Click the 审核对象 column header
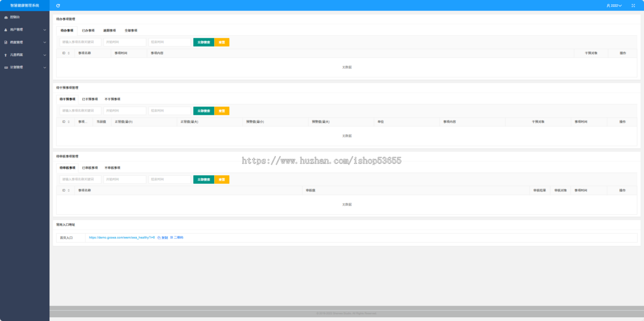 click(x=561, y=191)
